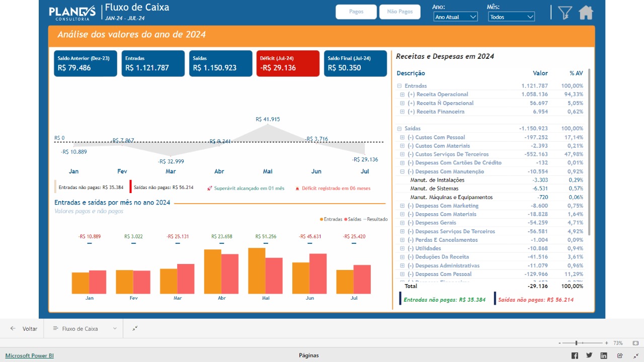The height and width of the screenshot is (362, 644).
Task: Toggle the Não Pagos filter button
Action: coord(400,12)
